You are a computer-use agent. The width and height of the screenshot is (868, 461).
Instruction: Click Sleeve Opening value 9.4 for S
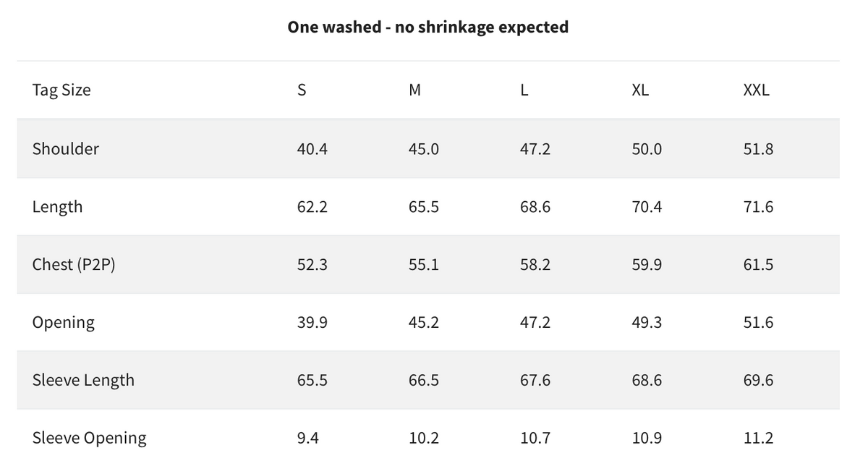(x=308, y=439)
